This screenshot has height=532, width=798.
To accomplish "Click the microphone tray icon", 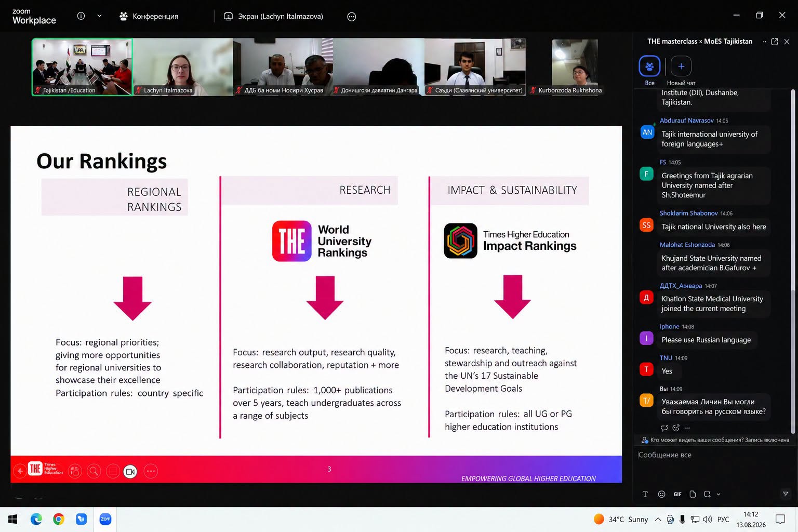I will (682, 519).
